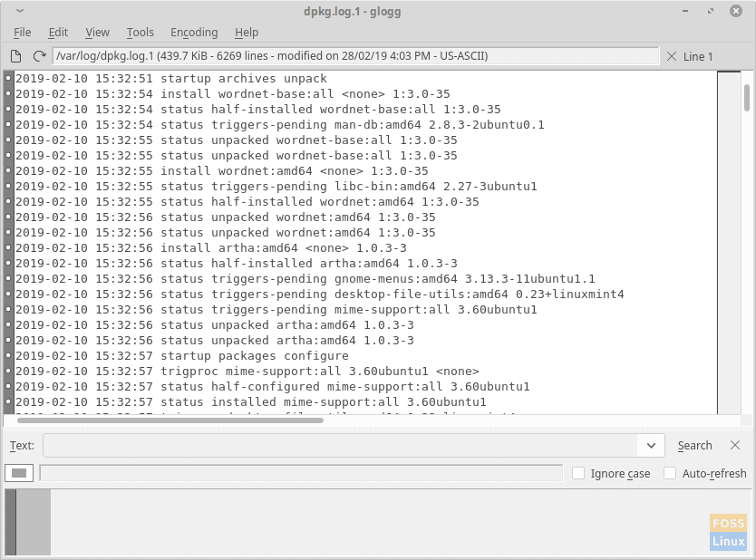Mark the 'install artha:amd64' line bullet
The image size is (756, 560).
[8, 247]
